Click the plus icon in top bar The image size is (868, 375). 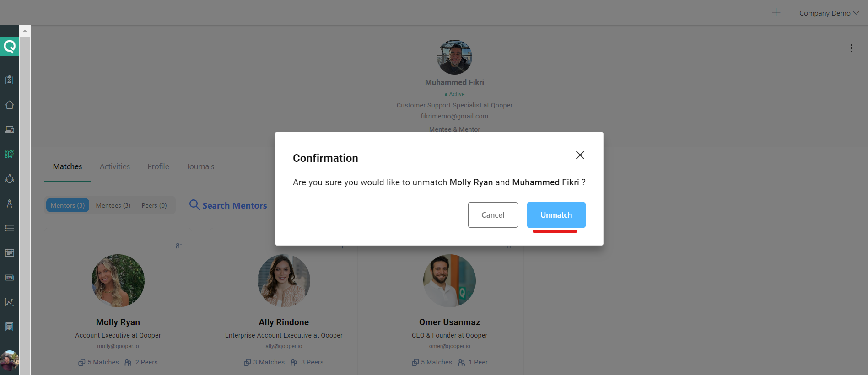coord(776,12)
